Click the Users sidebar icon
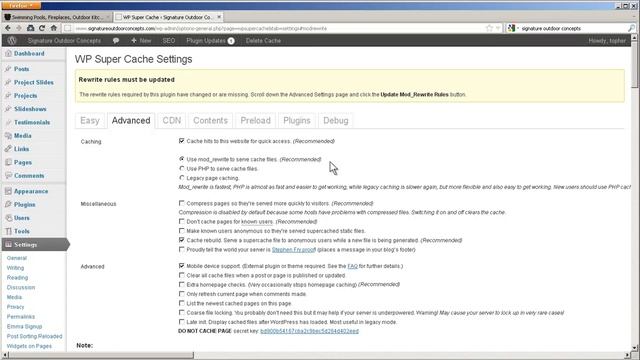This screenshot has width=640, height=360. click(8, 218)
